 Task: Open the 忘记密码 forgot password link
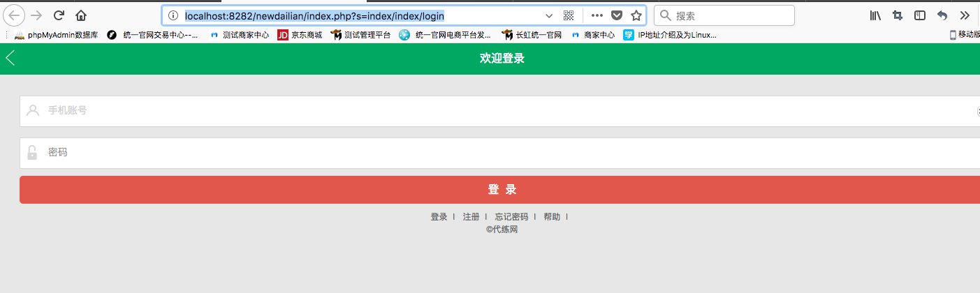coord(511,217)
